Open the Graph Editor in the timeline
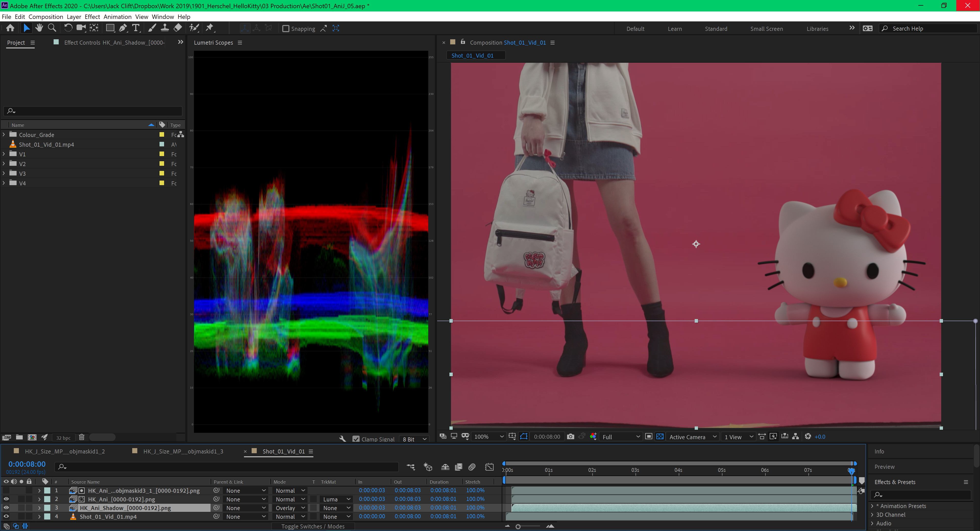This screenshot has height=531, width=980. point(489,467)
